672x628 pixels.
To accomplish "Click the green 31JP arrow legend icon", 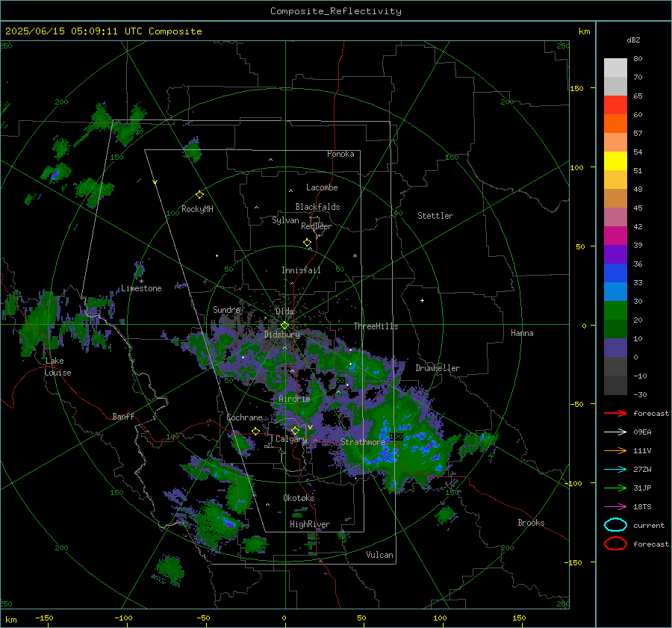I will point(615,488).
